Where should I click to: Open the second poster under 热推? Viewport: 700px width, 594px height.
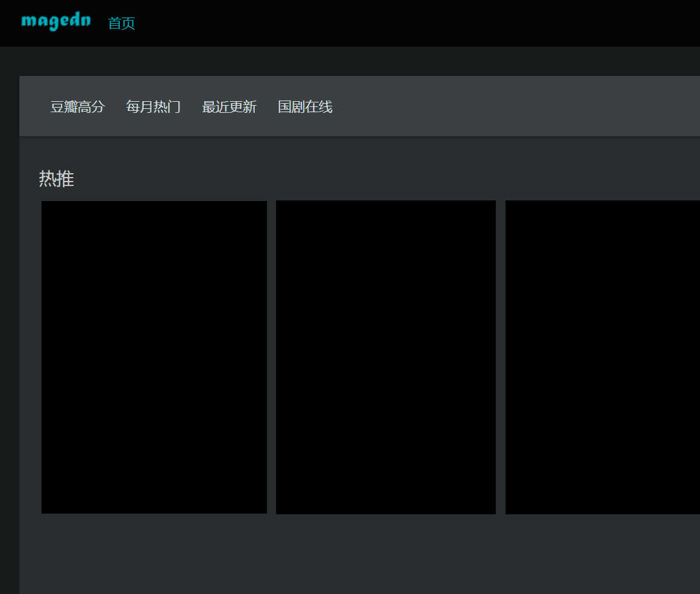386,357
